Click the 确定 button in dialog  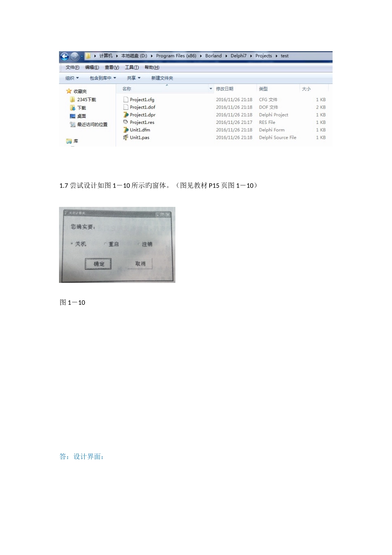[x=98, y=264]
